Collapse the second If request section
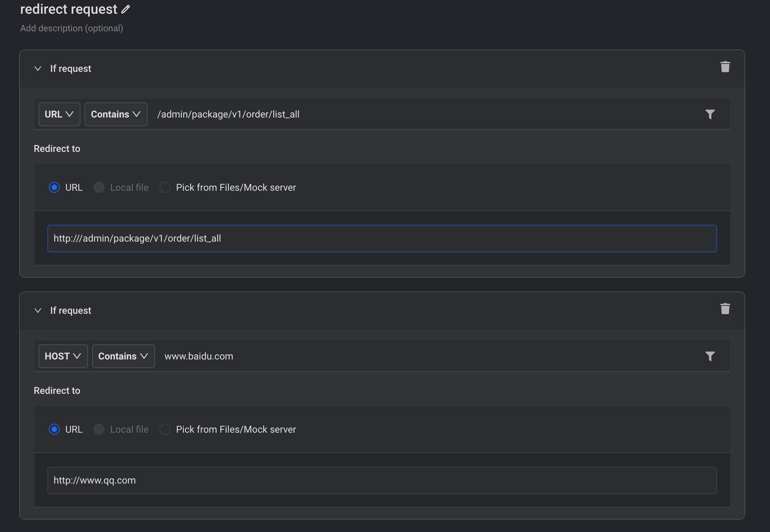This screenshot has width=770, height=532. click(x=38, y=311)
